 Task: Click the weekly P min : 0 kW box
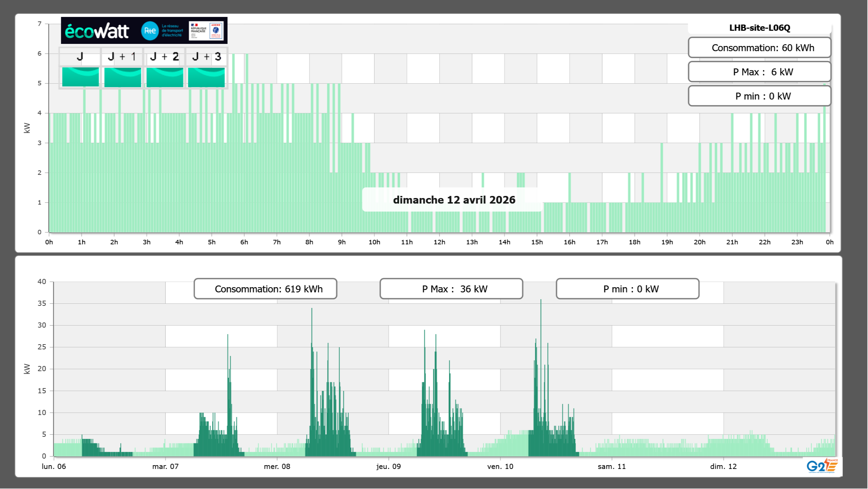(x=627, y=289)
